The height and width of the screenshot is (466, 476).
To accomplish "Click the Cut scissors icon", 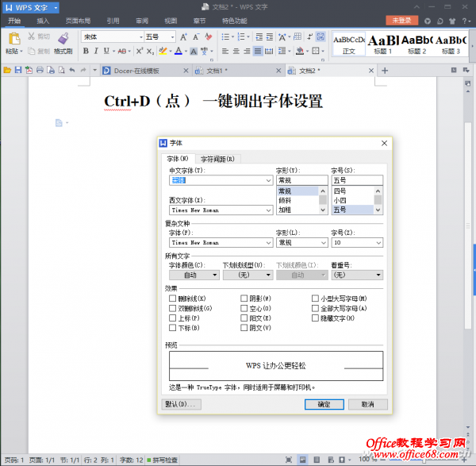I will [x=31, y=37].
